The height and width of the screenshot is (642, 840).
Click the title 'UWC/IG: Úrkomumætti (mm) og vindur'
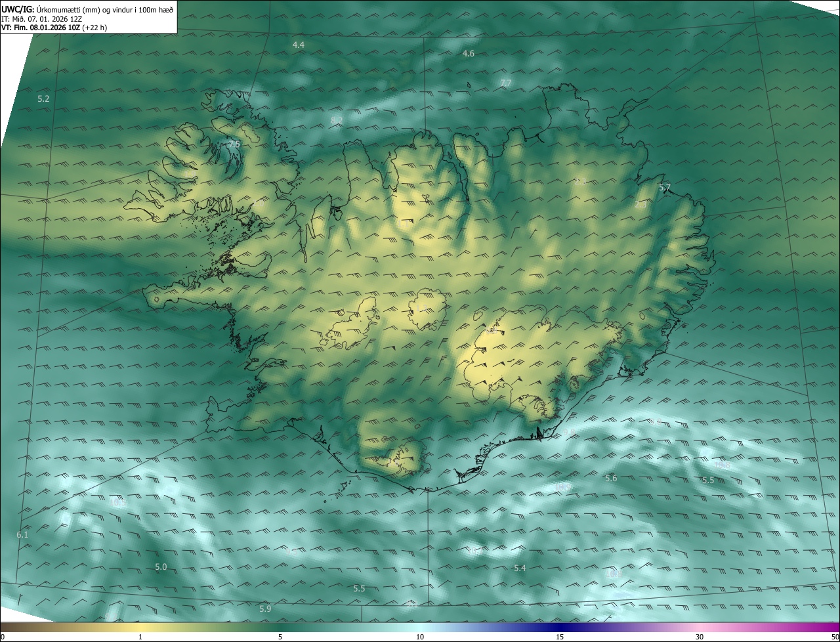point(87,9)
